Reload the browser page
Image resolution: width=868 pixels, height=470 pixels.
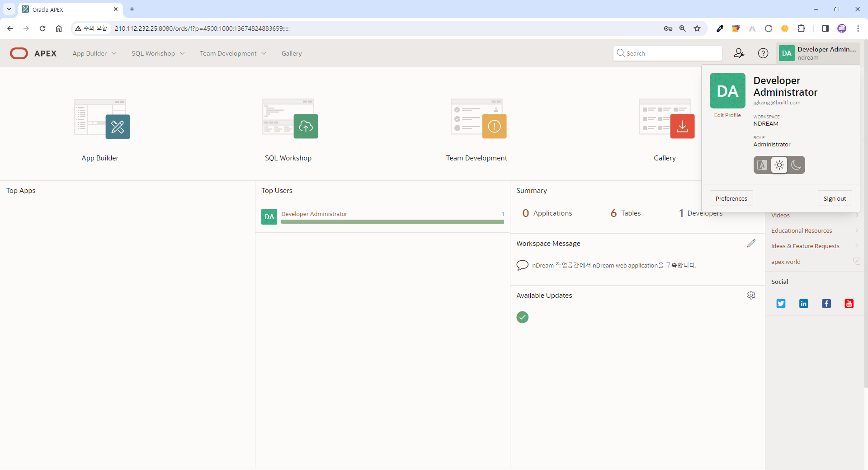coord(42,28)
